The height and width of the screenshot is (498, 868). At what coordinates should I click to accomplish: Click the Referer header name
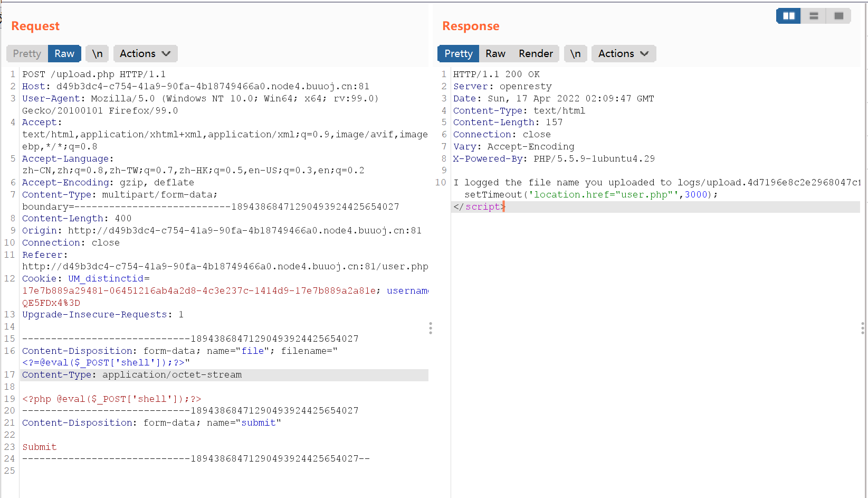click(x=42, y=255)
